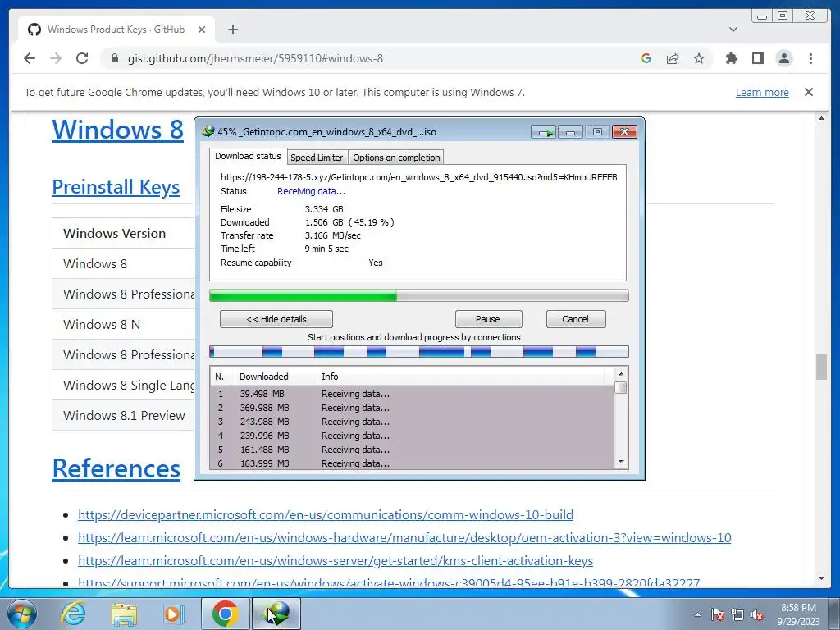Click the green arrow button in download title bar

point(545,132)
